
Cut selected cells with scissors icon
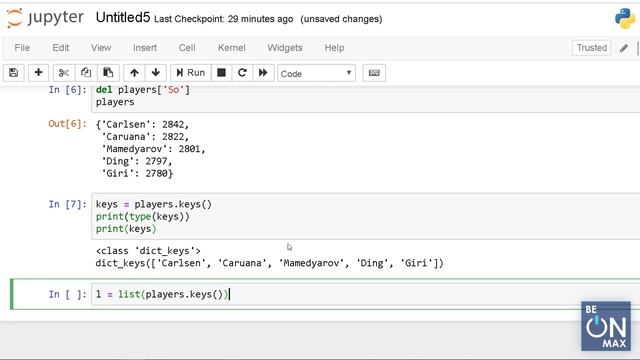[64, 73]
